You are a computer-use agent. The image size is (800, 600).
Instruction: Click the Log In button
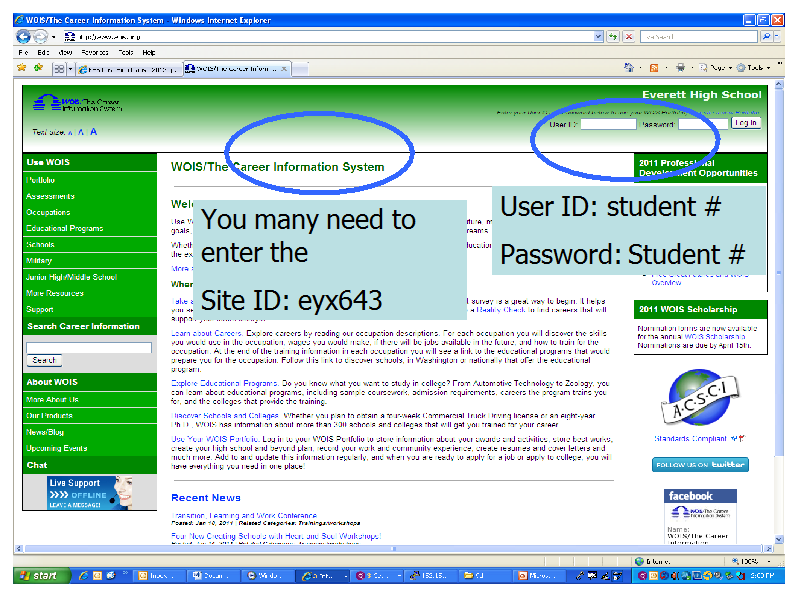746,123
